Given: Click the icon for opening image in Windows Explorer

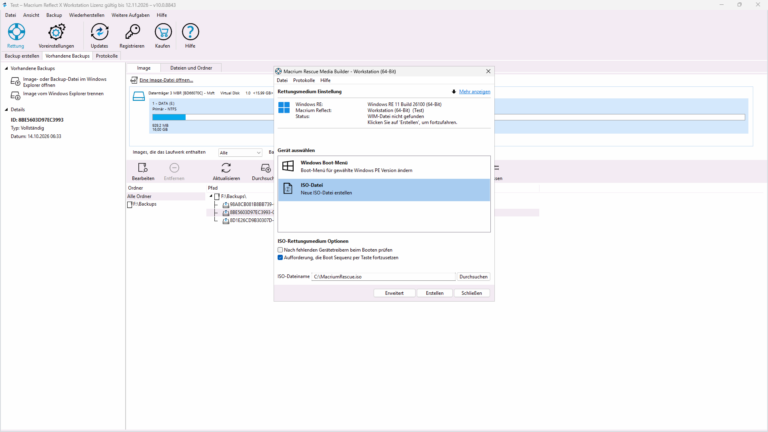Looking at the screenshot, I should click(x=15, y=81).
